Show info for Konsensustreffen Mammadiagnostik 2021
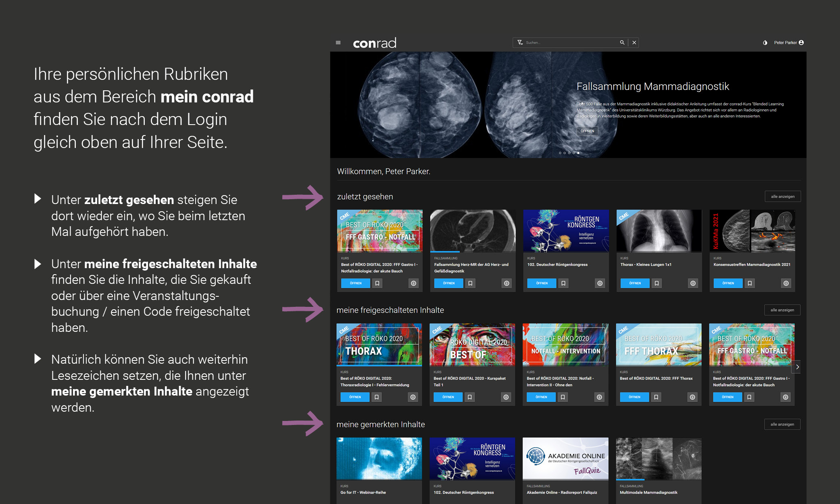Image resolution: width=840 pixels, height=504 pixels. [786, 283]
